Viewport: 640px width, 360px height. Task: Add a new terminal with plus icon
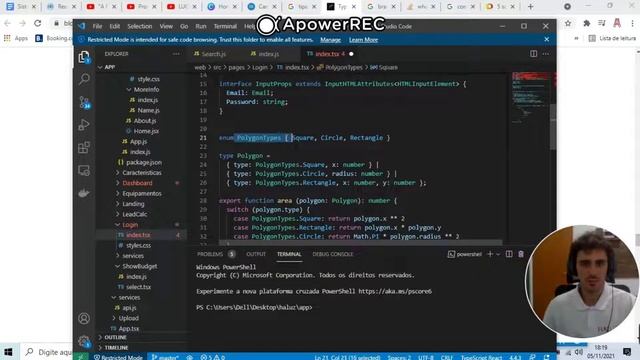(490, 254)
